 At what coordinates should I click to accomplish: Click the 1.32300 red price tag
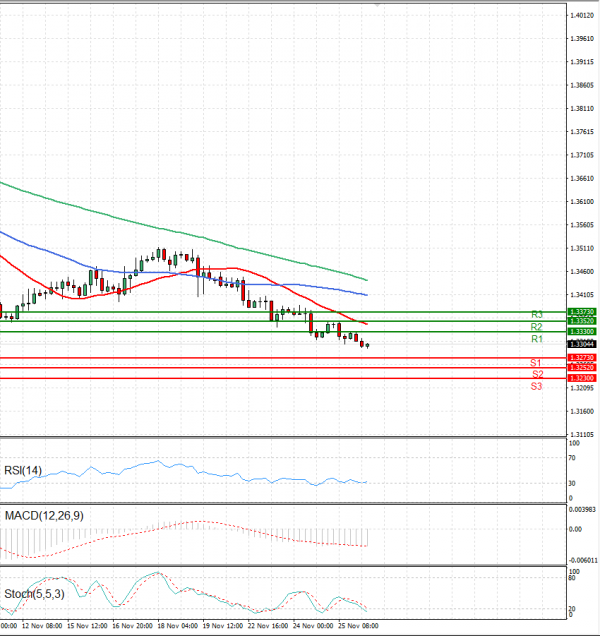[581, 378]
